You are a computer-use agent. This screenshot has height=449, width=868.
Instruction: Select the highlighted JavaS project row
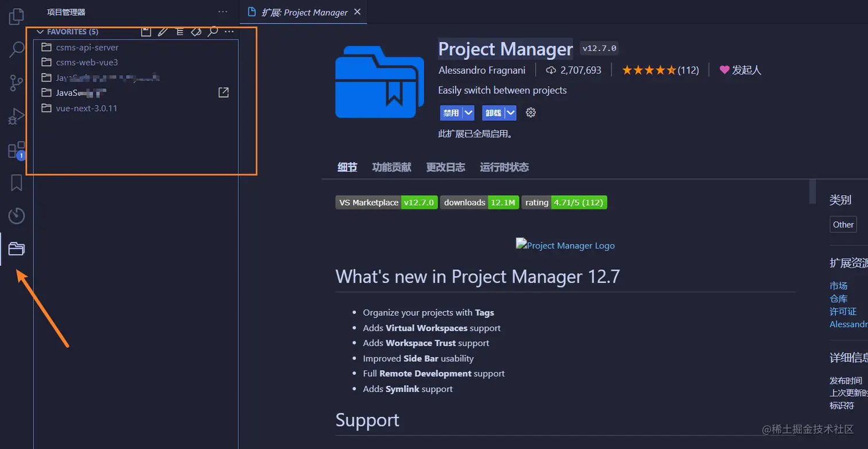point(136,92)
